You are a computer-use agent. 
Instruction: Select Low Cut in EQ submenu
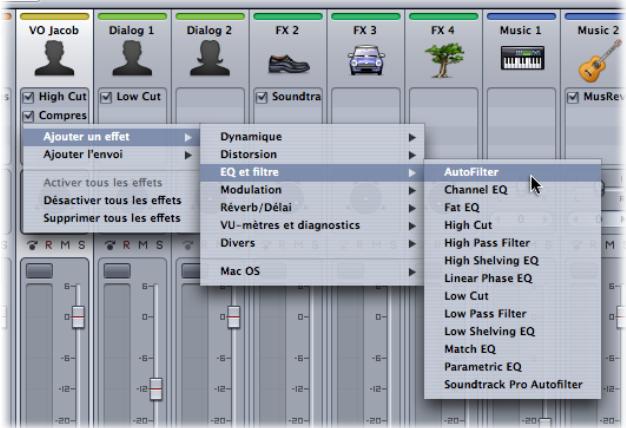513,296
